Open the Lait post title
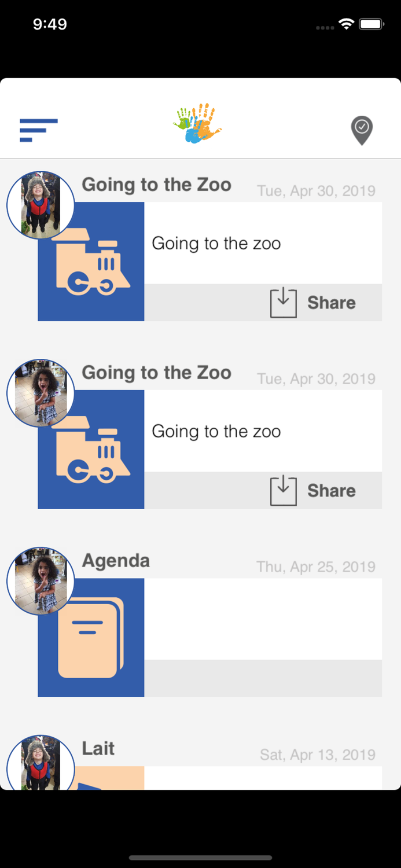This screenshot has height=868, width=401. (98, 748)
